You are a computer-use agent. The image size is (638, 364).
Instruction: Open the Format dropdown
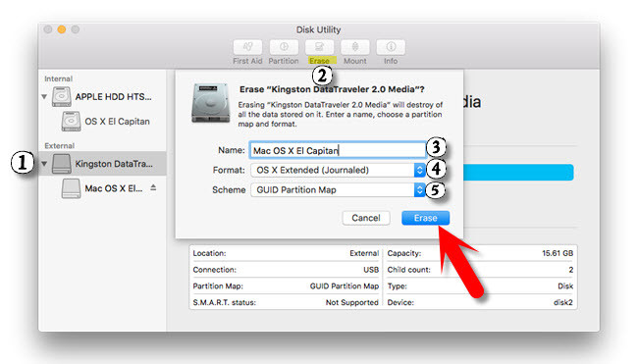pyautogui.click(x=338, y=170)
